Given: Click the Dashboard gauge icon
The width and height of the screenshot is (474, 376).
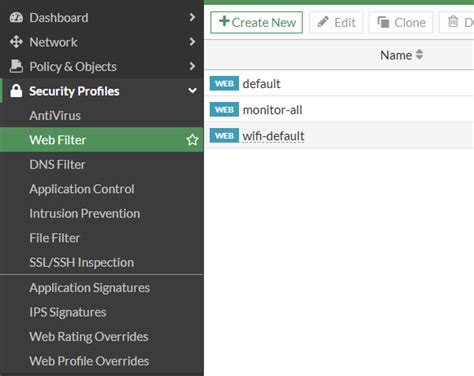Looking at the screenshot, I should 16,17.
